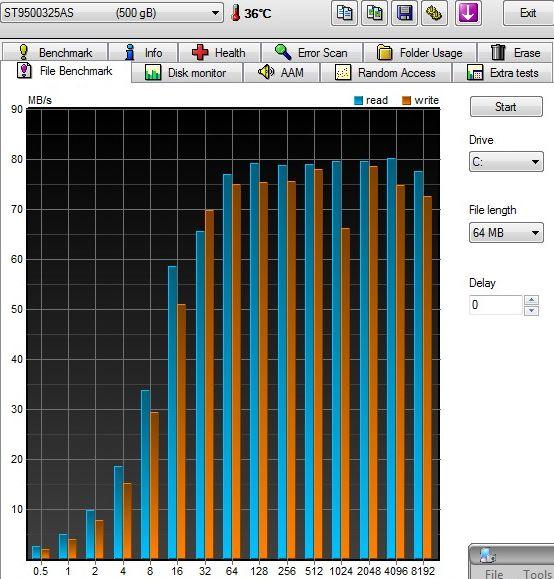This screenshot has height=579, width=554.
Task: Click the Delay value input field
Action: (x=496, y=305)
